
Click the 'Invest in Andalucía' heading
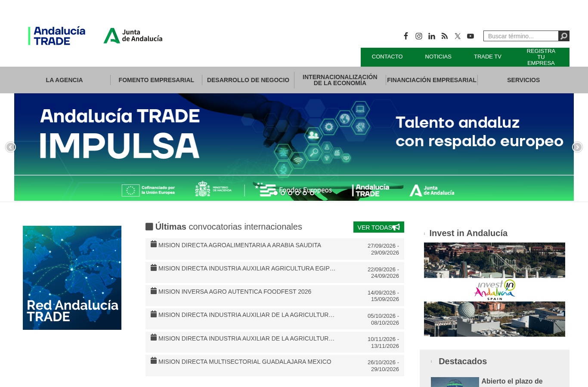[468, 233]
